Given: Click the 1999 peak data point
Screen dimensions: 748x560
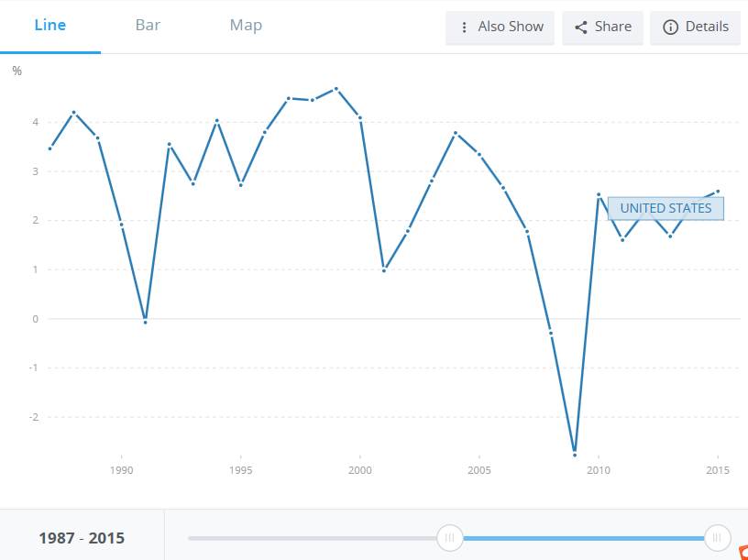Looking at the screenshot, I should click(x=336, y=89).
